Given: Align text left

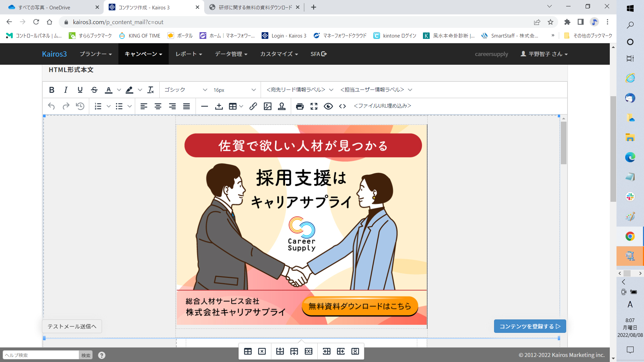Looking at the screenshot, I should click(144, 106).
